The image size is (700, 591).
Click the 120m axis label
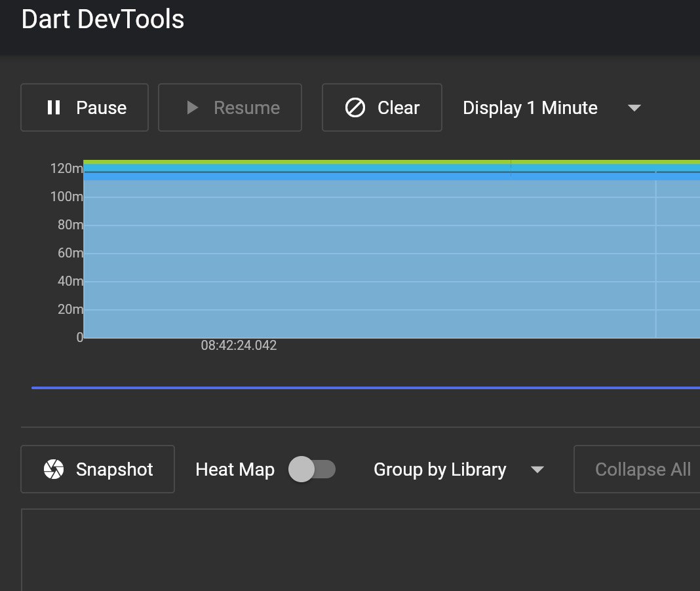[x=66, y=168]
